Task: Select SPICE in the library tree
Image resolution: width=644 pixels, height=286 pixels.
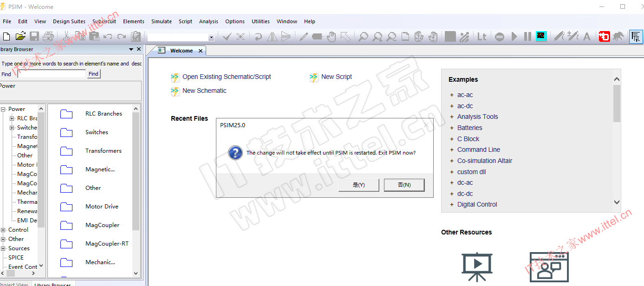Action: (16, 257)
